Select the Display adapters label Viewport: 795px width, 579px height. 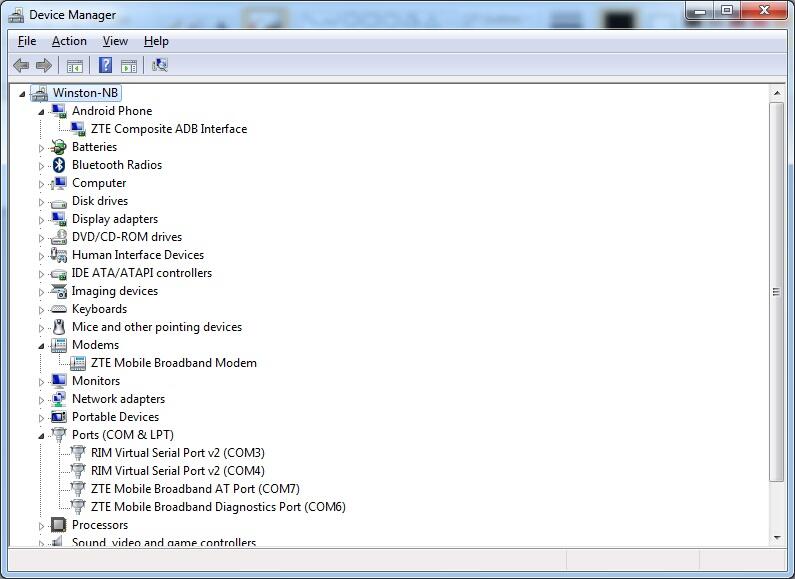click(x=115, y=219)
